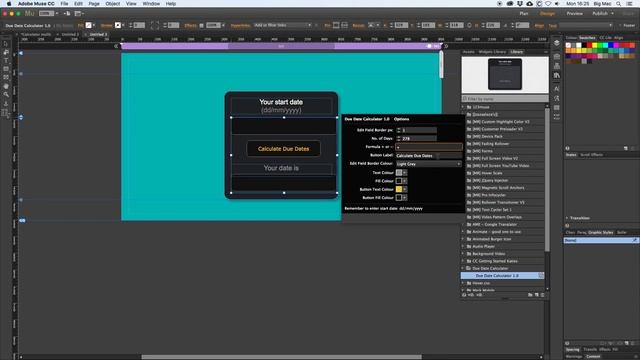Switch to the Swatches tab
Viewport: 640px width, 360px height.
587,38
